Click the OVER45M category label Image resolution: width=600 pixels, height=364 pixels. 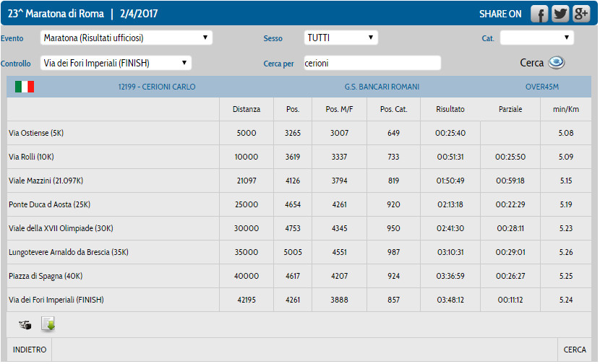[x=541, y=87]
